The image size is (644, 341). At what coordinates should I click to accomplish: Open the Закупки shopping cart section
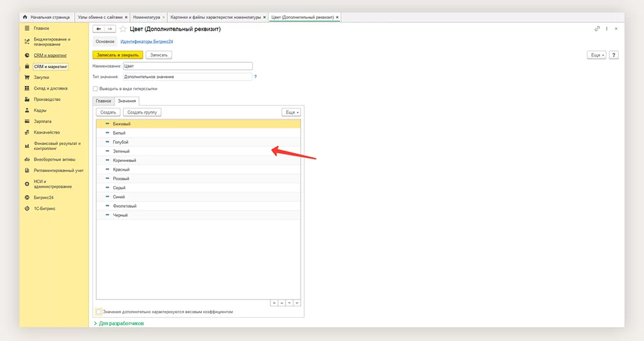coord(27,77)
